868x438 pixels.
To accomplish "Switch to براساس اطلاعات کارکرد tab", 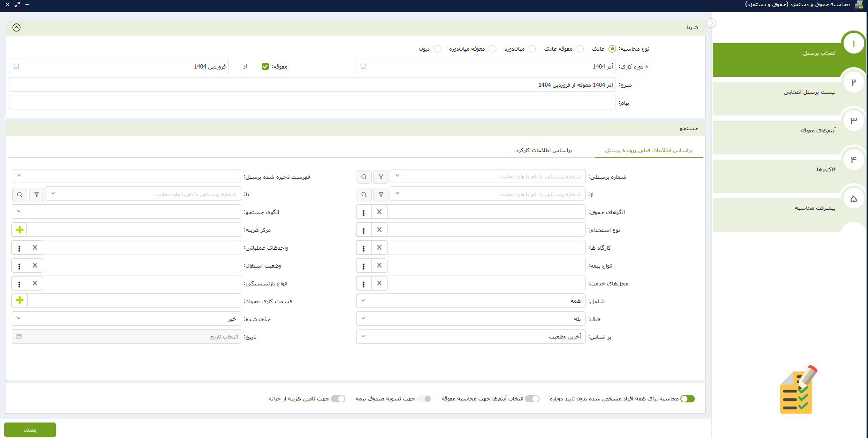I will (544, 150).
